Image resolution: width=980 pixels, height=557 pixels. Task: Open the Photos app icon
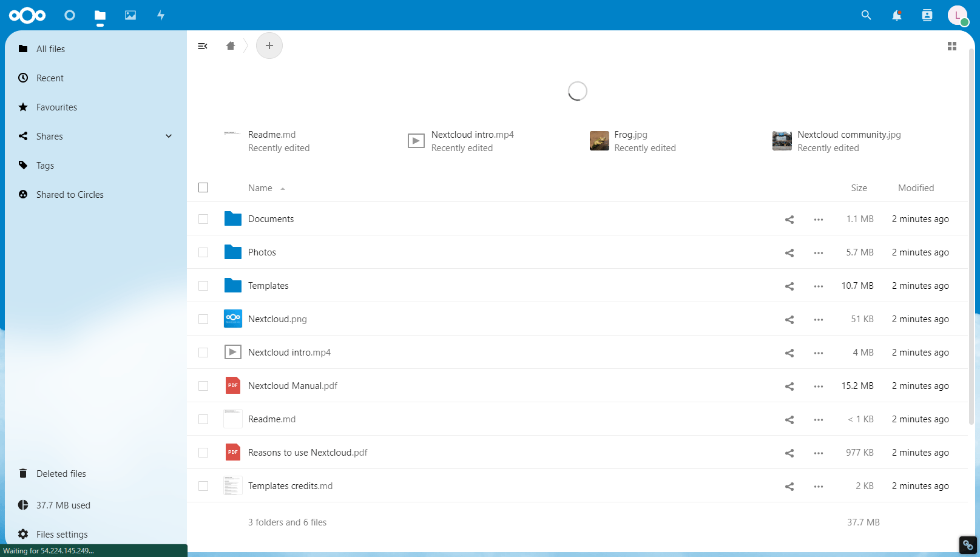130,15
